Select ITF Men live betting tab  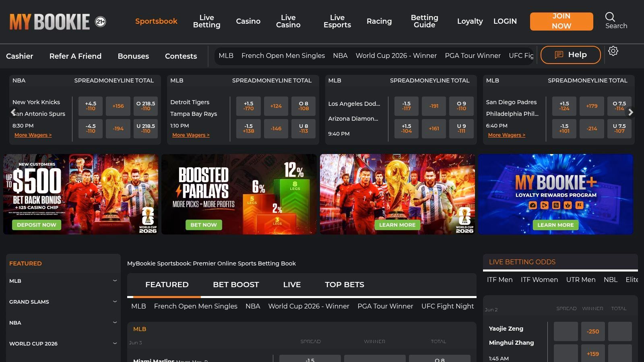(x=500, y=280)
